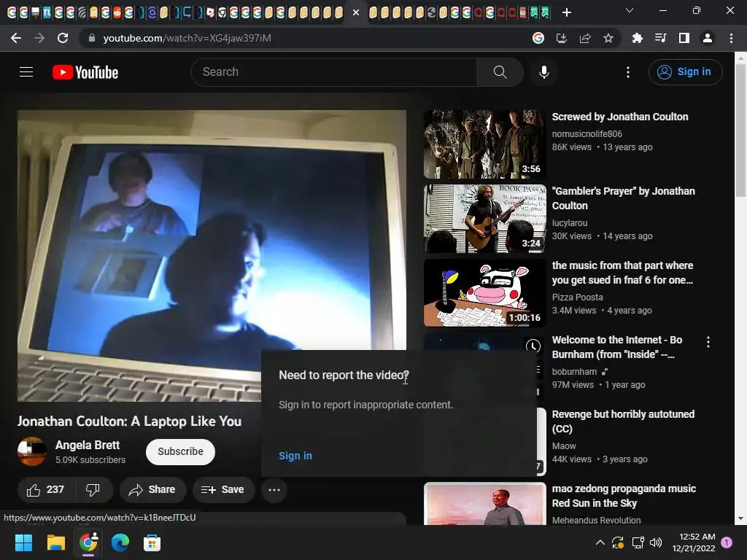Close the active browser tab
Image resolution: width=747 pixels, height=560 pixels.
click(x=356, y=12)
